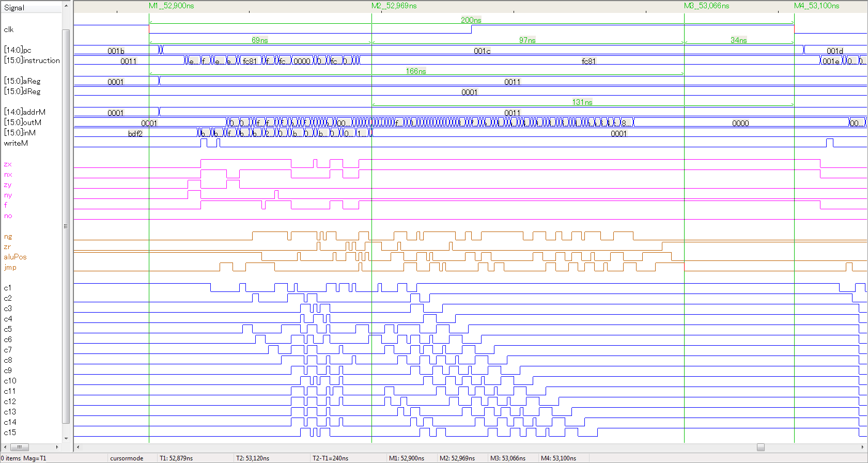Select the [15:0]instruction signal name

point(32,60)
